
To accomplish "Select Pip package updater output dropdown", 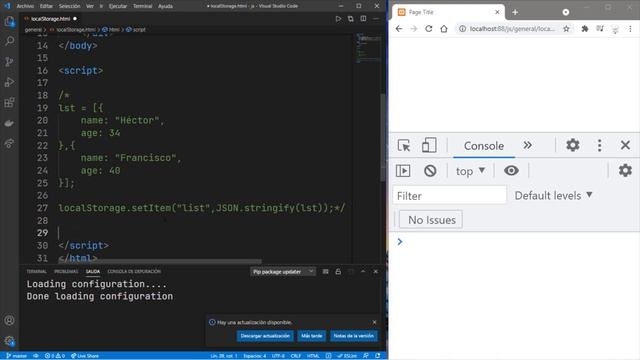I will click(x=283, y=271).
